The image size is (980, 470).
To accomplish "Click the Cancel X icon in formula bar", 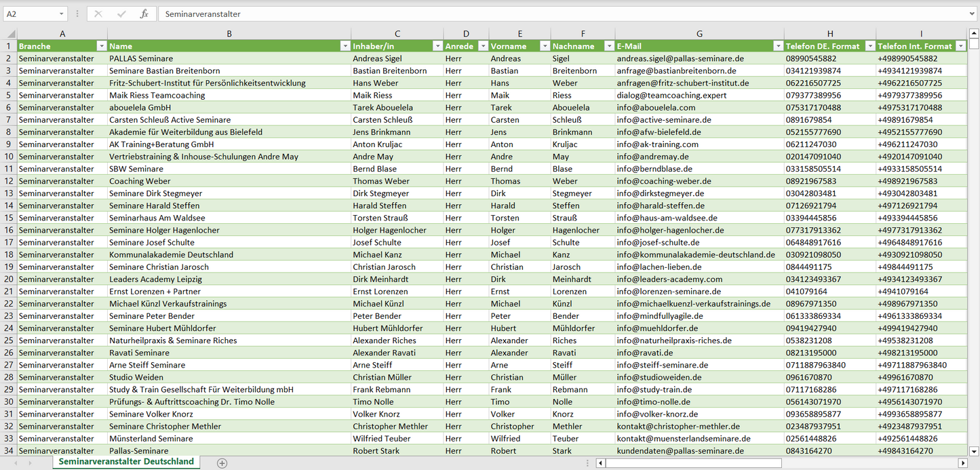I will (x=98, y=14).
